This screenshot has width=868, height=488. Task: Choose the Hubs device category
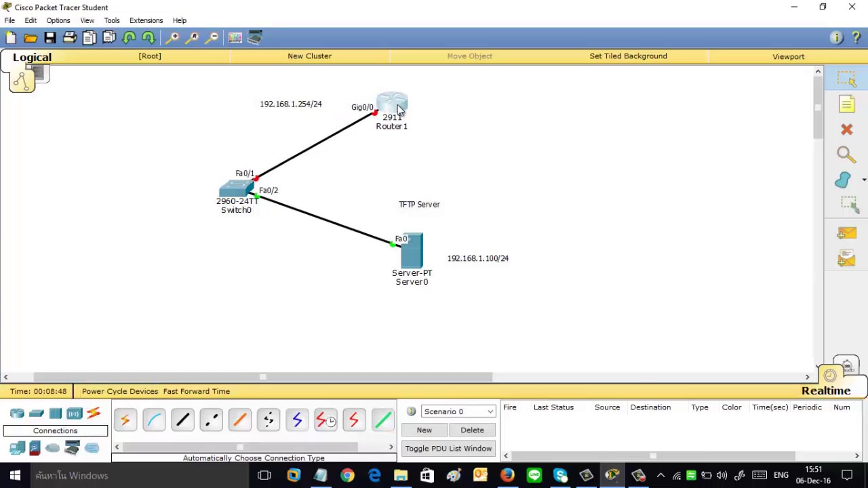click(x=56, y=413)
